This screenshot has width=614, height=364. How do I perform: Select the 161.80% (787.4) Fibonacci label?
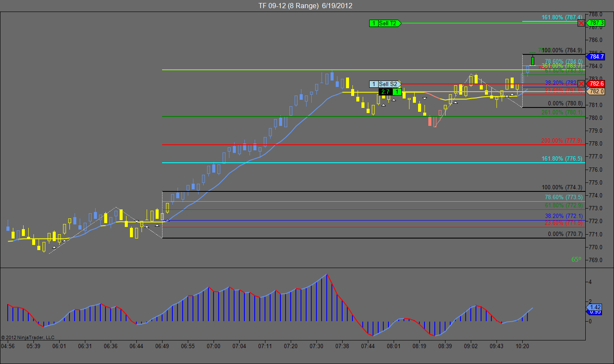pos(562,18)
